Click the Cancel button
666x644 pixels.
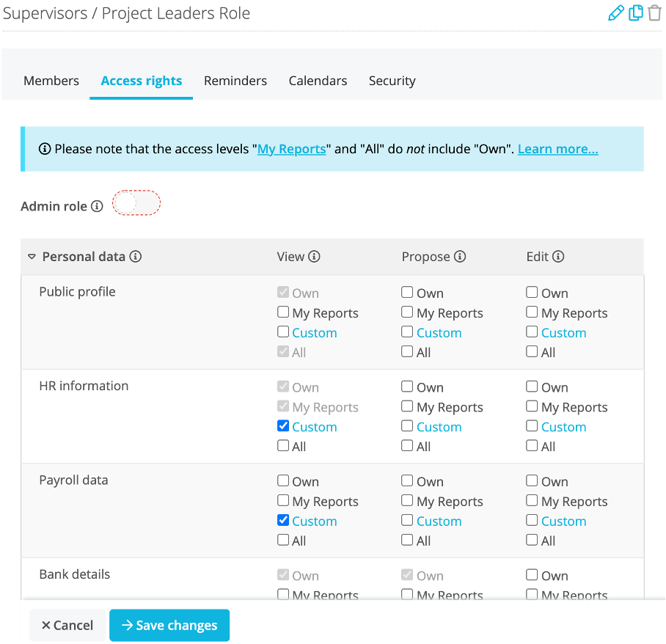click(x=67, y=626)
